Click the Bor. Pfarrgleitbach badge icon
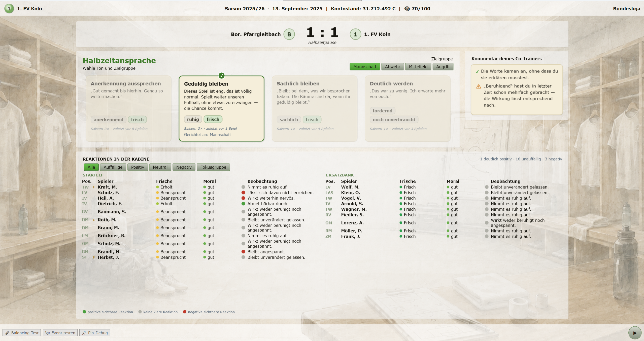This screenshot has height=341, width=644. (289, 34)
